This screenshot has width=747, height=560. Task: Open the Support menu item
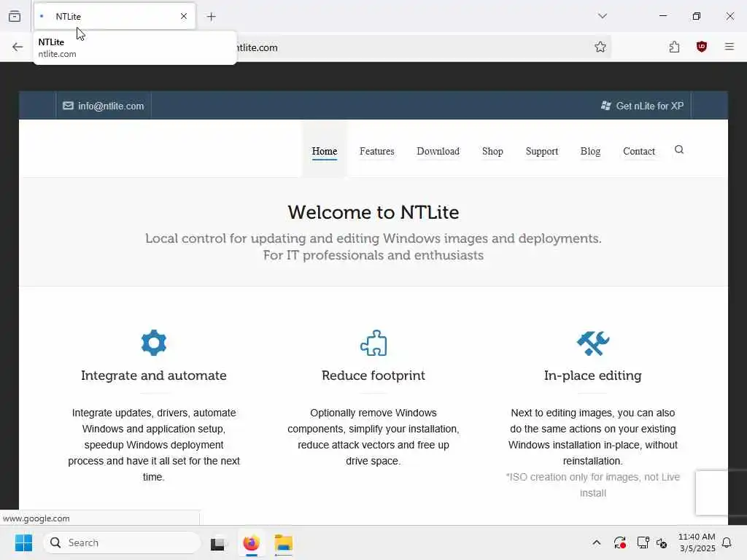pyautogui.click(x=542, y=151)
